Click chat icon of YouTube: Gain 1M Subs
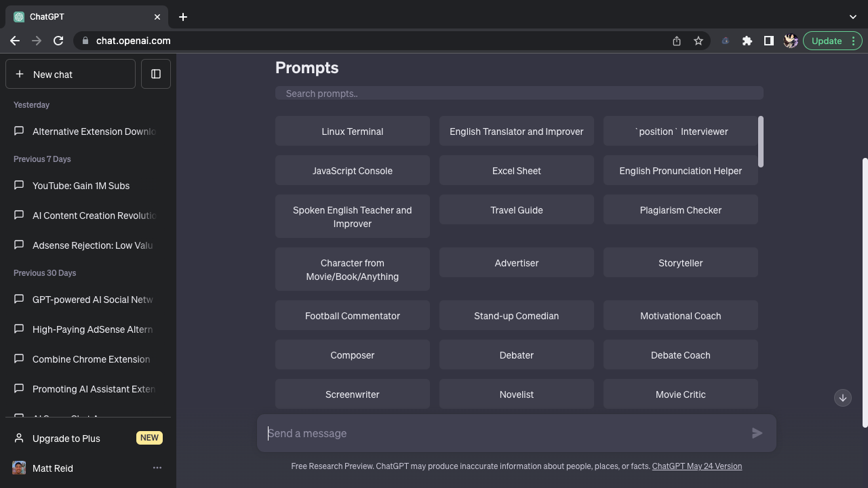 (x=19, y=185)
